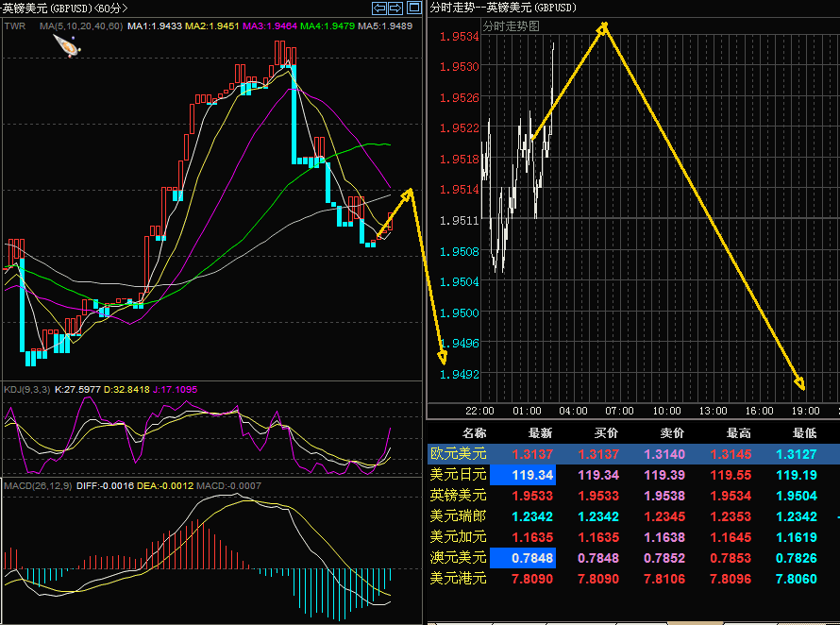Click the comet decoration icon on chart

point(65,44)
